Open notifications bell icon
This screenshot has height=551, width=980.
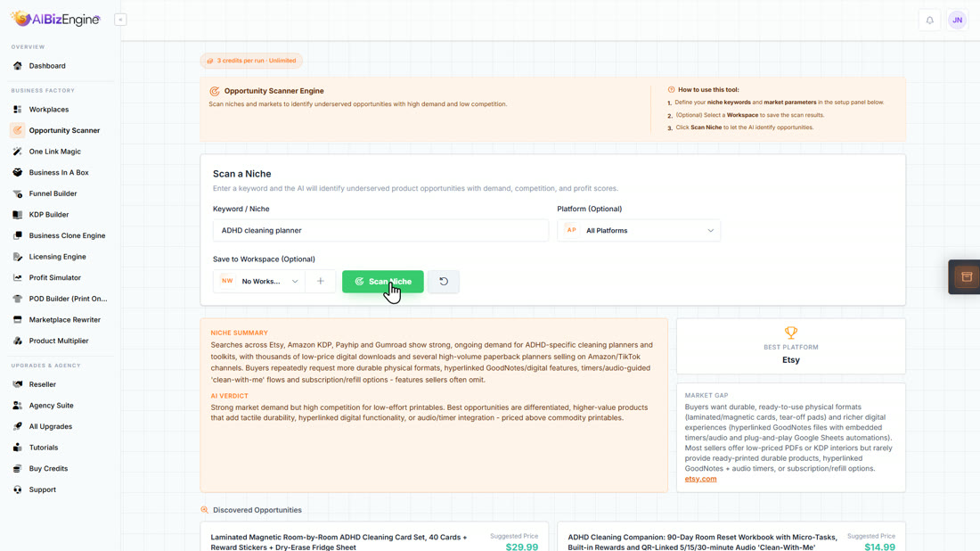click(x=929, y=20)
